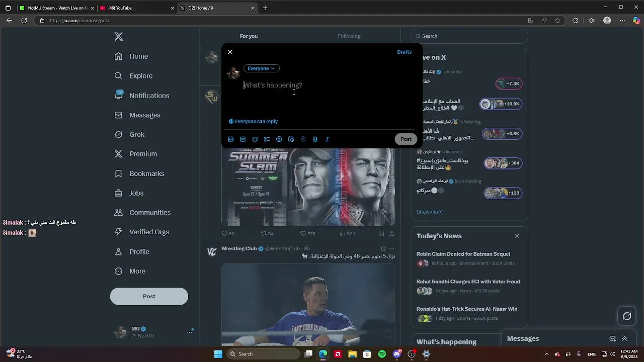Open the +19.9K listeners live space

[501, 104]
